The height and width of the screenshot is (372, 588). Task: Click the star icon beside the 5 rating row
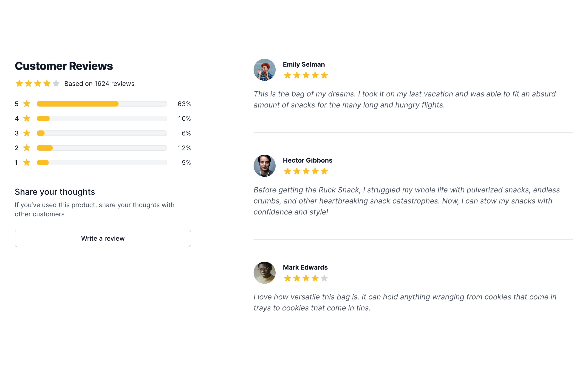(x=27, y=104)
